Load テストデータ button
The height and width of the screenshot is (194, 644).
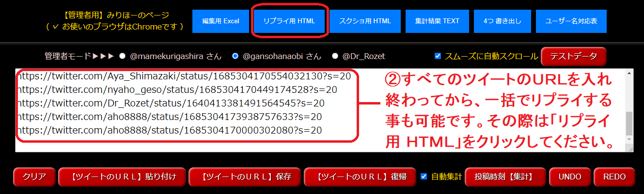pyautogui.click(x=573, y=56)
